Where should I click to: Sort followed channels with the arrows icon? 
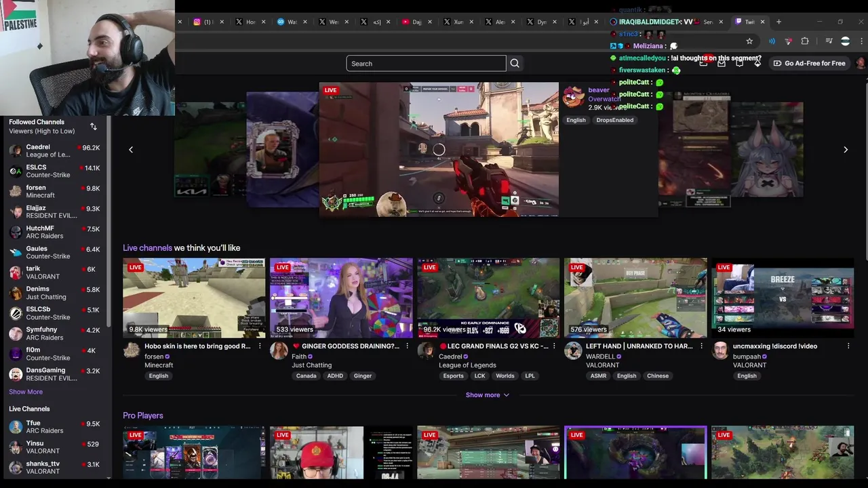tap(94, 127)
